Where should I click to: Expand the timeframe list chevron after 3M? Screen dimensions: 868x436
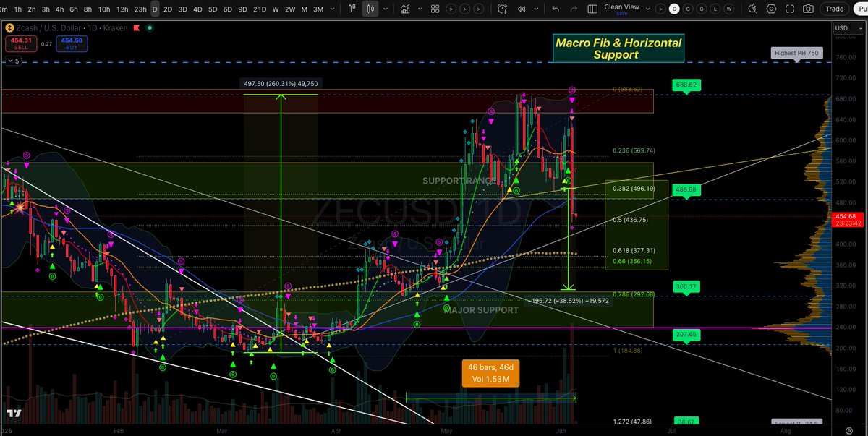pyautogui.click(x=333, y=9)
